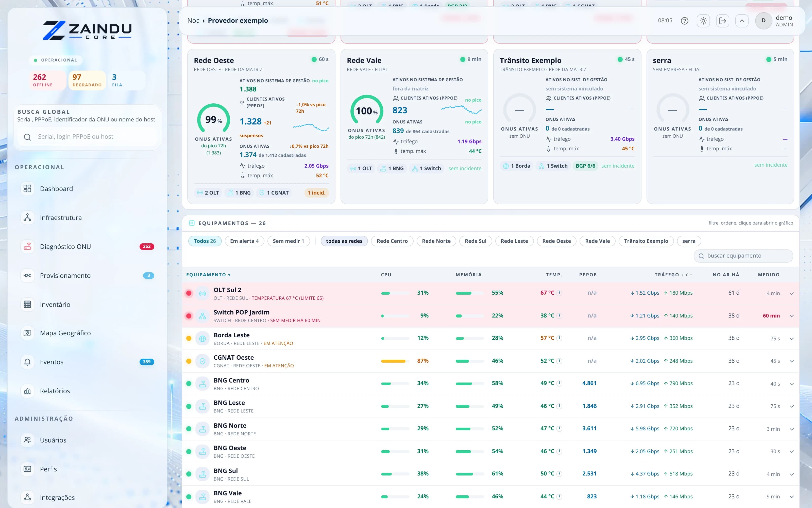812x508 pixels.
Task: Click the BNG Sul memory usage bar
Action: point(470,474)
